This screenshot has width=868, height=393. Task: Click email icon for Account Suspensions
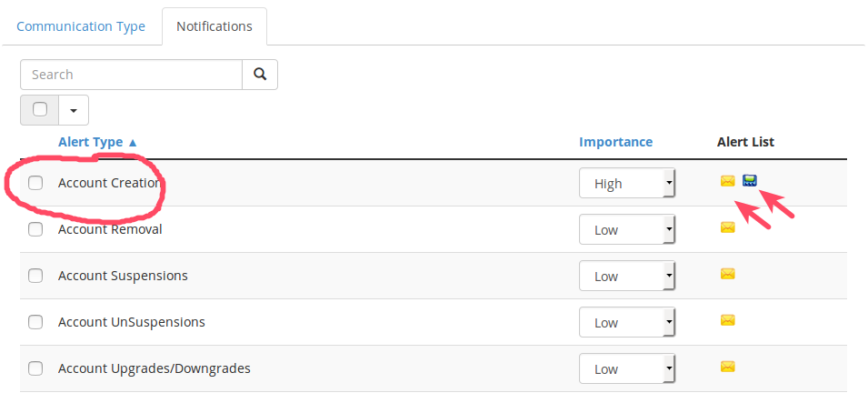pyautogui.click(x=727, y=274)
